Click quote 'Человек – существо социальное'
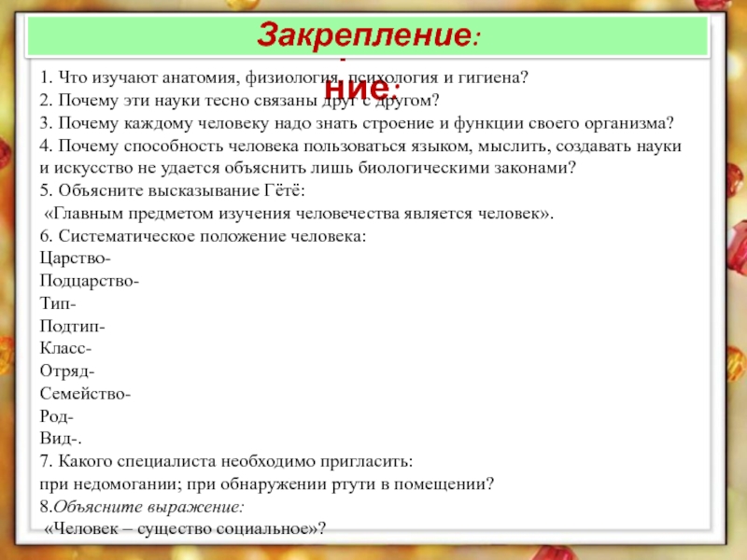Image resolution: width=747 pixels, height=560 pixels. tap(185, 529)
